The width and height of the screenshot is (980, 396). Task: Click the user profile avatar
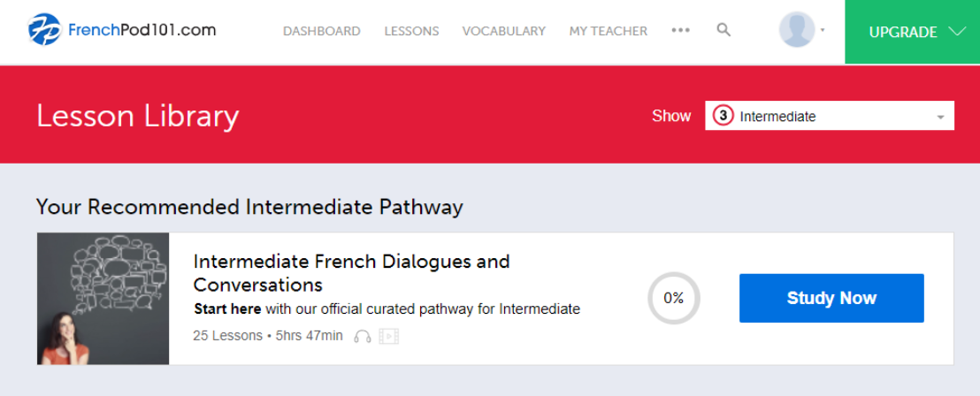tap(796, 30)
